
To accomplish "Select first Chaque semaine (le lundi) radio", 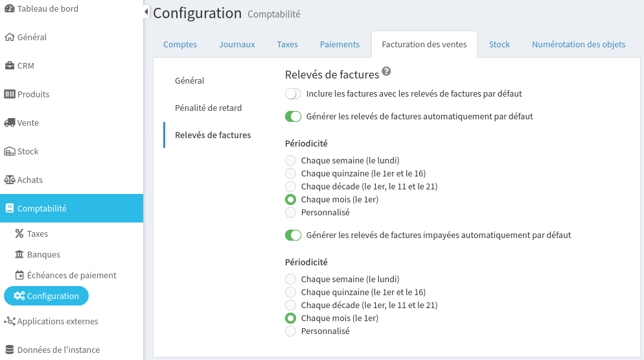I will [x=290, y=160].
